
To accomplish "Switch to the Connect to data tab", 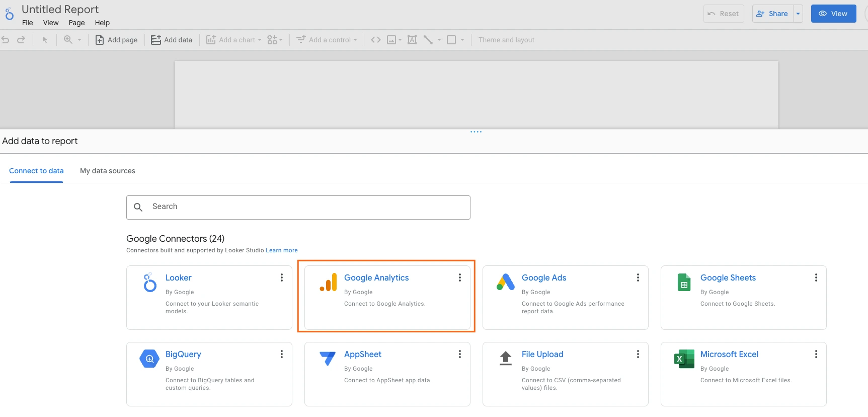I will tap(36, 171).
